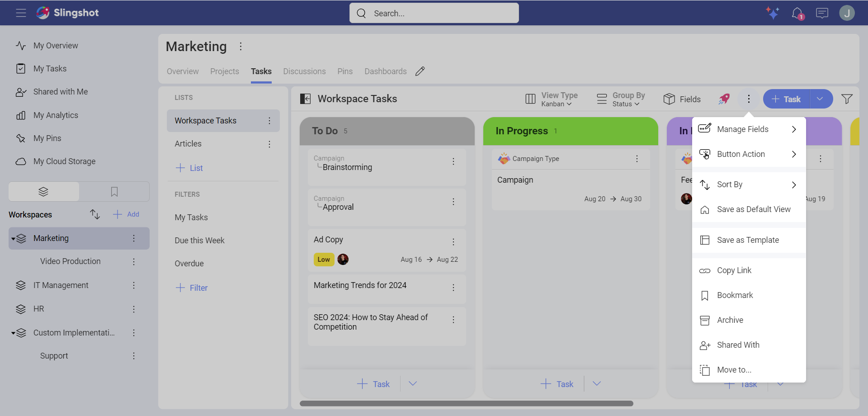Switch to bookmarks view toggle

point(114,192)
